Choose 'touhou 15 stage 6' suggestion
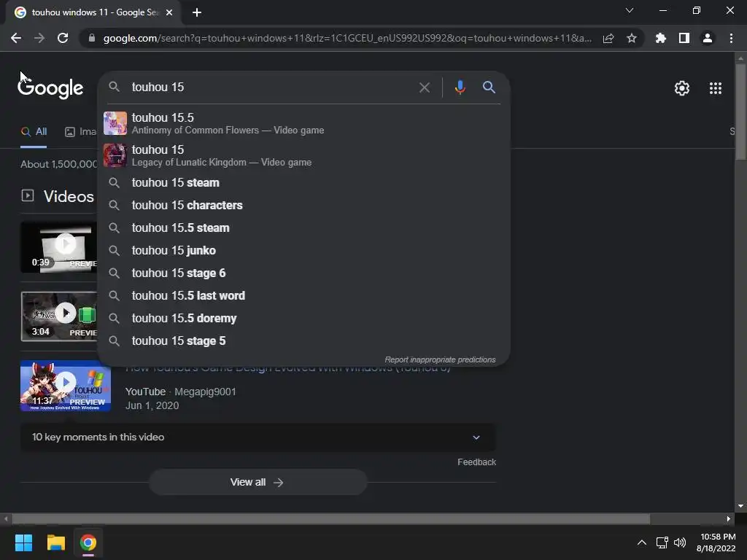The width and height of the screenshot is (747, 560). pyautogui.click(x=304, y=273)
